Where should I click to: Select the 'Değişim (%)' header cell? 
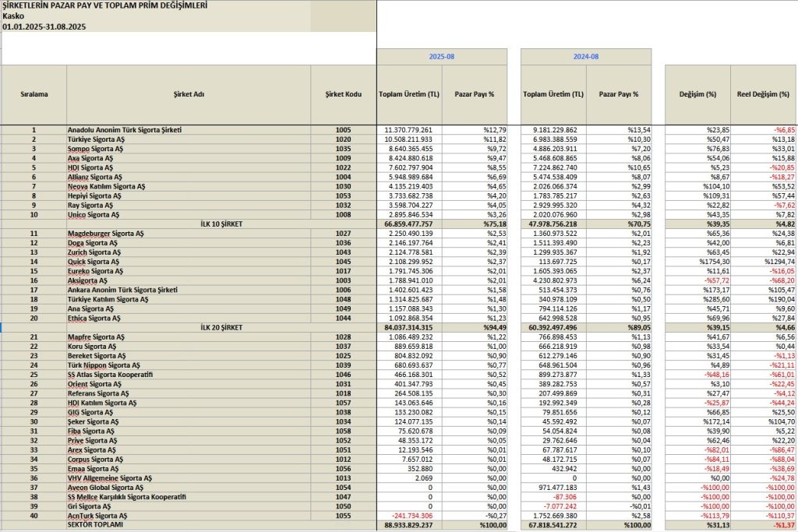697,94
